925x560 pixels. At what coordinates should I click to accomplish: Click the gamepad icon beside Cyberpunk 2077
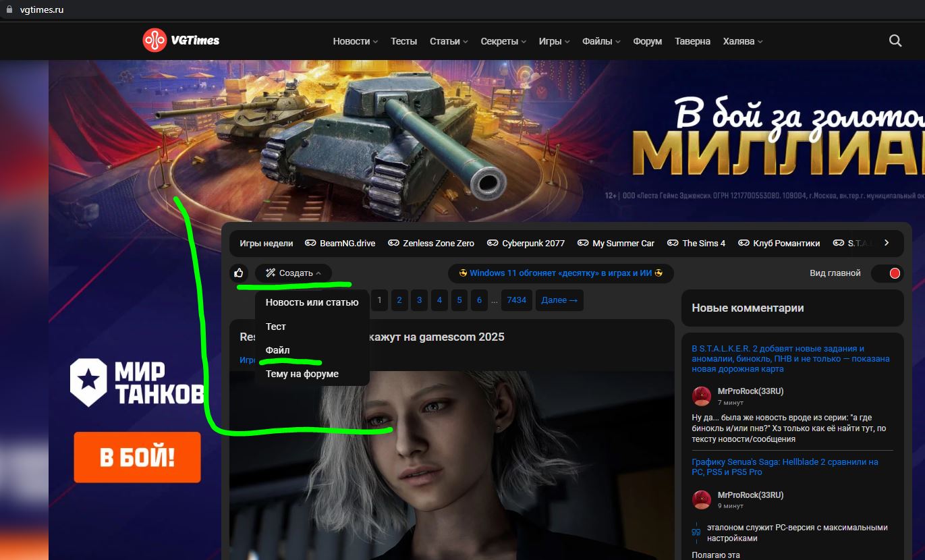(x=493, y=243)
